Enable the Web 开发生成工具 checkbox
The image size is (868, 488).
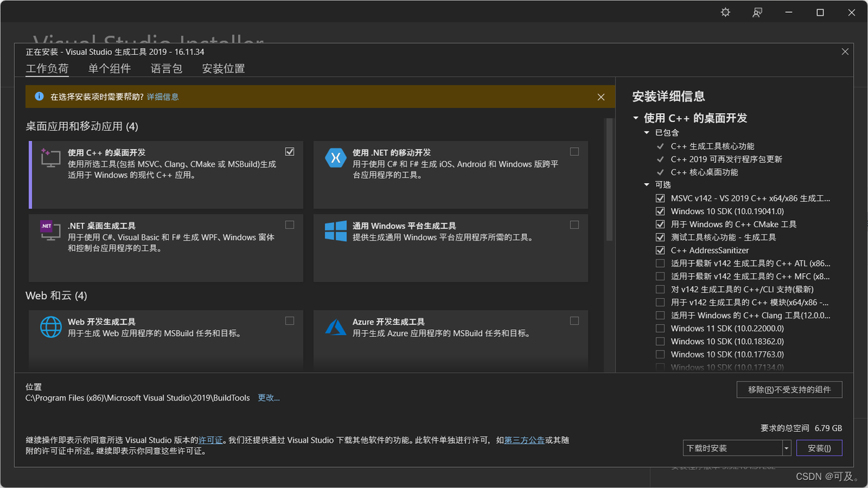tap(290, 321)
